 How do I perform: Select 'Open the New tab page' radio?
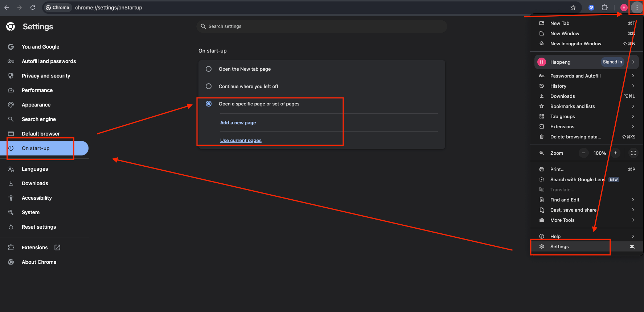coord(209,69)
